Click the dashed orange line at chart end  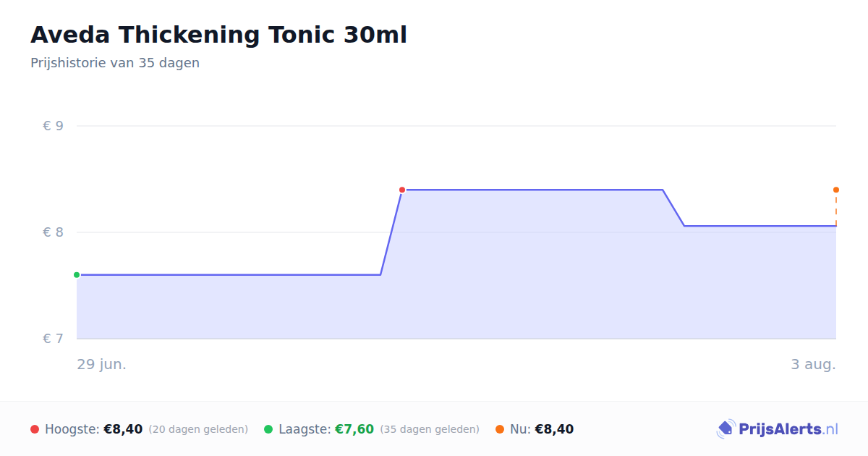836,210
